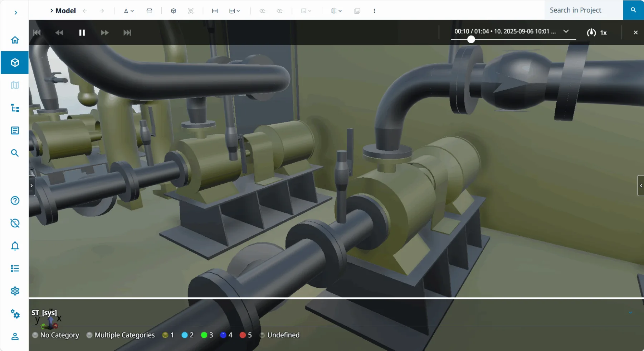The width and height of the screenshot is (644, 351).
Task: Open the Home page from sidebar
Action: (15, 40)
